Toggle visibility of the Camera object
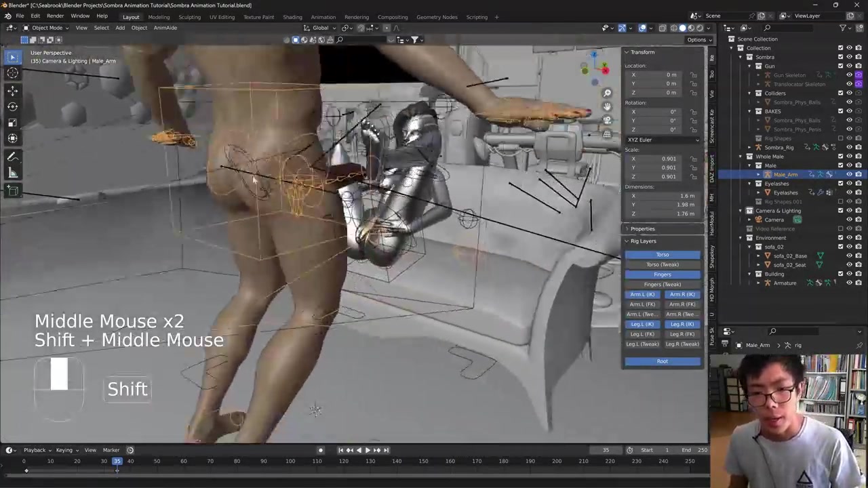 (849, 220)
